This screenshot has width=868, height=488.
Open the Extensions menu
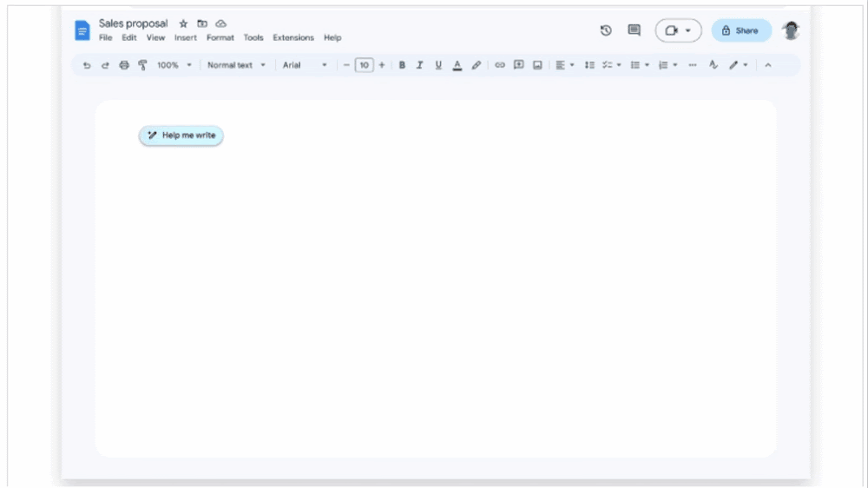[x=293, y=37]
